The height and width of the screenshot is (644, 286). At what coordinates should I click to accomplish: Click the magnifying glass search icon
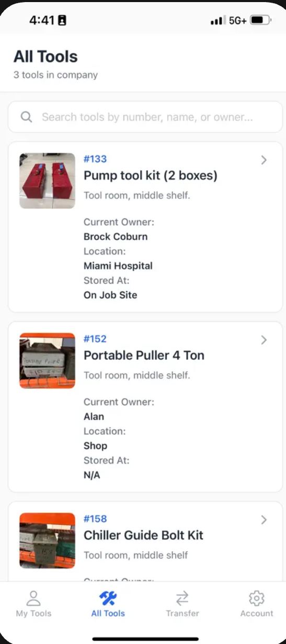coord(27,117)
